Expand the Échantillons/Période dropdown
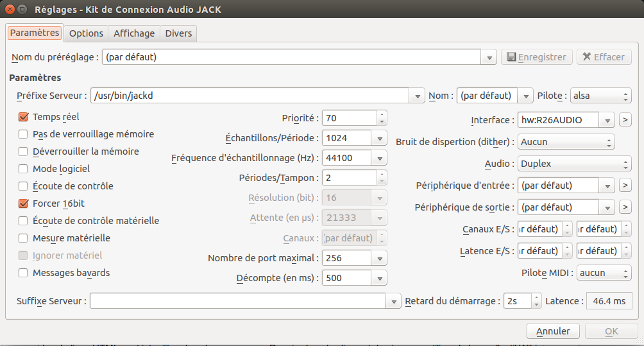Image resolution: width=644 pixels, height=346 pixels. point(380,138)
